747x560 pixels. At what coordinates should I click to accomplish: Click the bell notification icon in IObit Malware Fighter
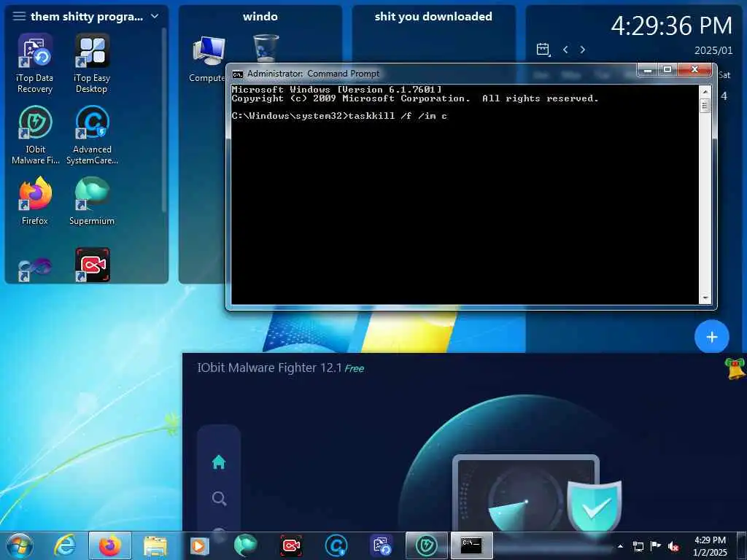pyautogui.click(x=735, y=368)
